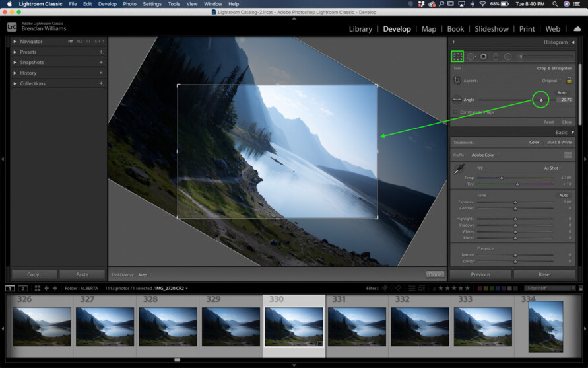The image size is (588, 368).
Task: Switch treatment to Black & White
Action: (560, 142)
